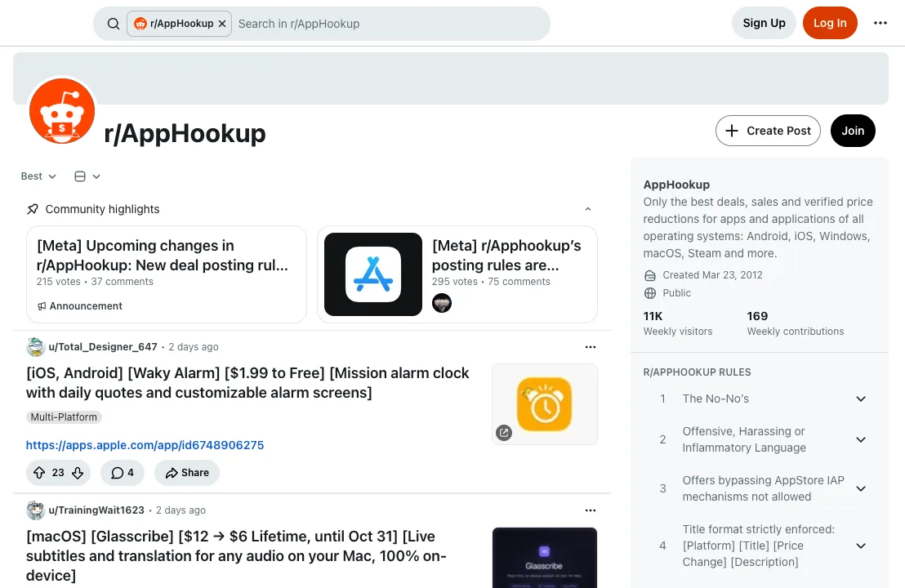
Task: Open the top-right three-dot menu
Action: [x=880, y=23]
